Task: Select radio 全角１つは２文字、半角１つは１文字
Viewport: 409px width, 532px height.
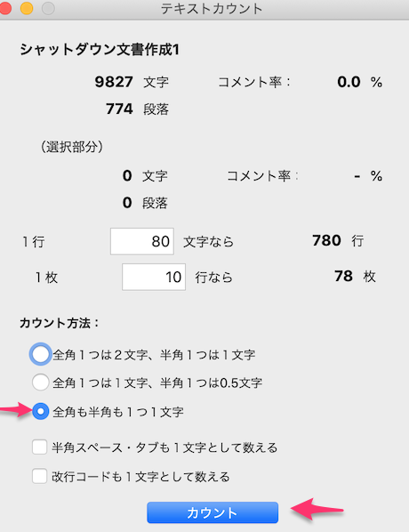Action: point(40,354)
